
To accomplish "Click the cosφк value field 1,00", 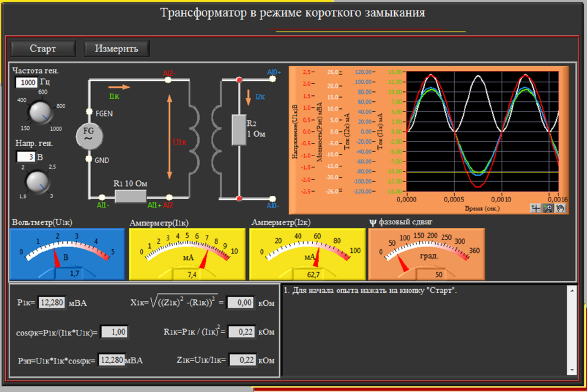I will (114, 332).
